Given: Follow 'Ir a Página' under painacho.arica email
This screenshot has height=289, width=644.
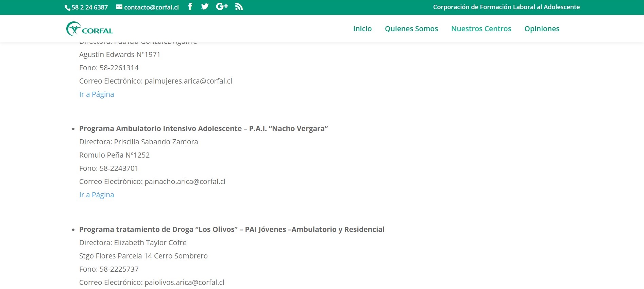Looking at the screenshot, I should coord(97,195).
